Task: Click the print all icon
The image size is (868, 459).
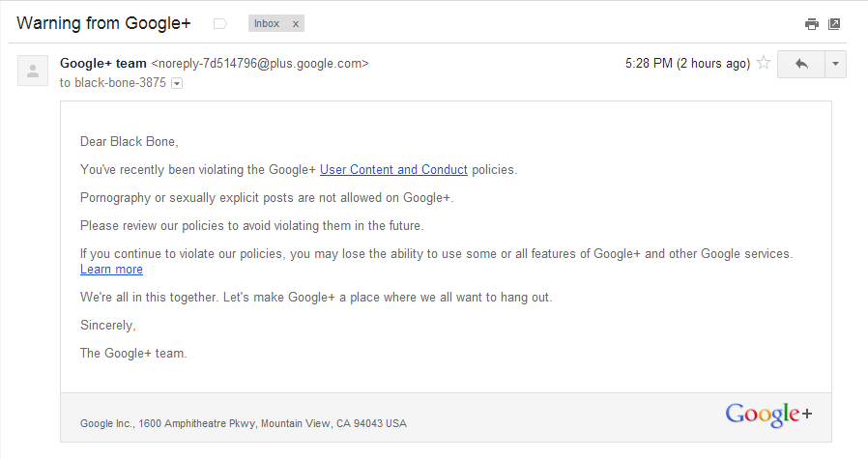Action: 812,24
